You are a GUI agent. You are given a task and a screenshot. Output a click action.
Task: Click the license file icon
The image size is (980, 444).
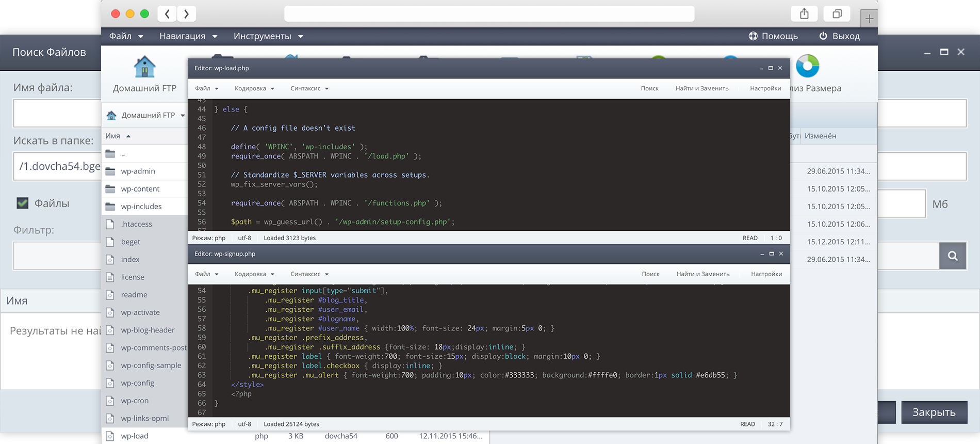click(110, 277)
